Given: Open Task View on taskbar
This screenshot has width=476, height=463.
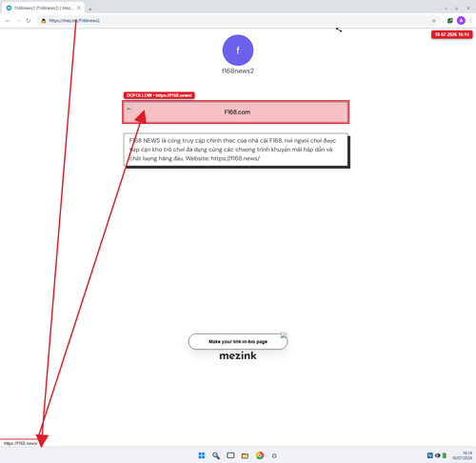Looking at the screenshot, I should [x=230, y=455].
